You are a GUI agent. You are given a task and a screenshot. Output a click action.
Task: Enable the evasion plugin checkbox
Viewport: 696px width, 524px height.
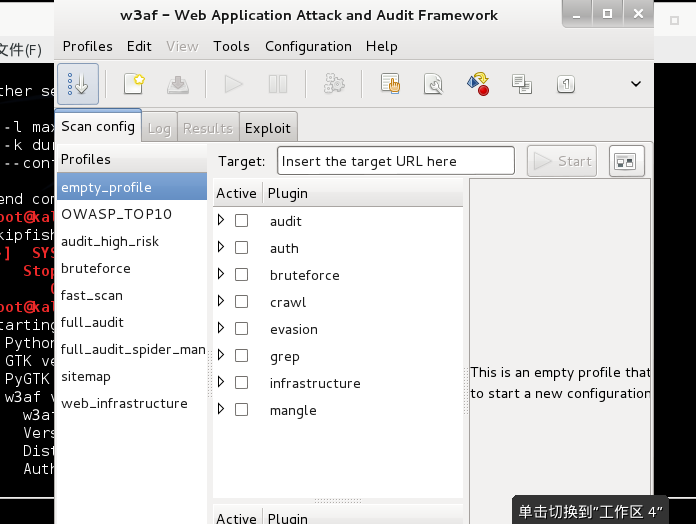click(x=241, y=329)
